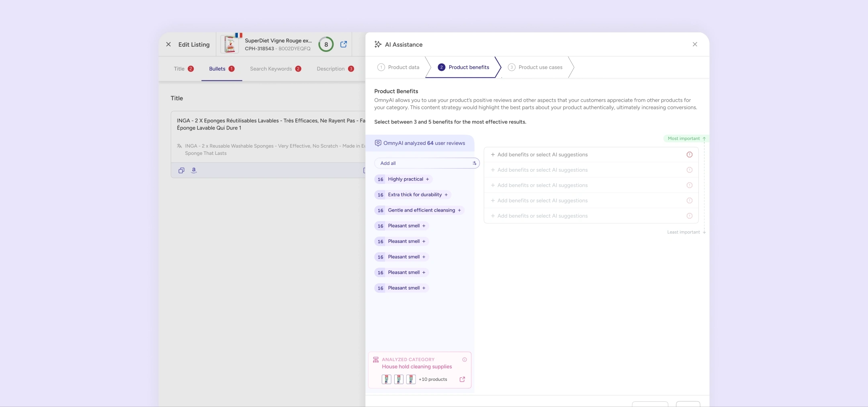Add the Extra thick for durability benefit
The width and height of the screenshot is (868, 407).
pos(413,195)
